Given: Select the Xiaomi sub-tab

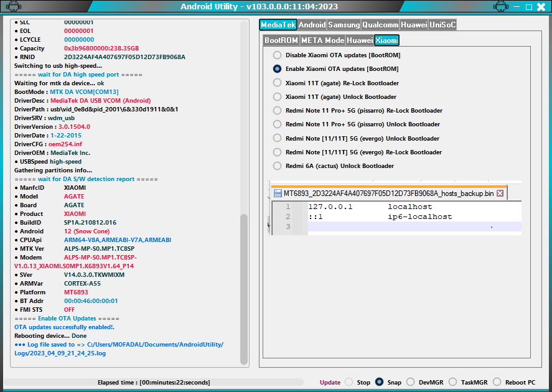Looking at the screenshot, I should [386, 40].
